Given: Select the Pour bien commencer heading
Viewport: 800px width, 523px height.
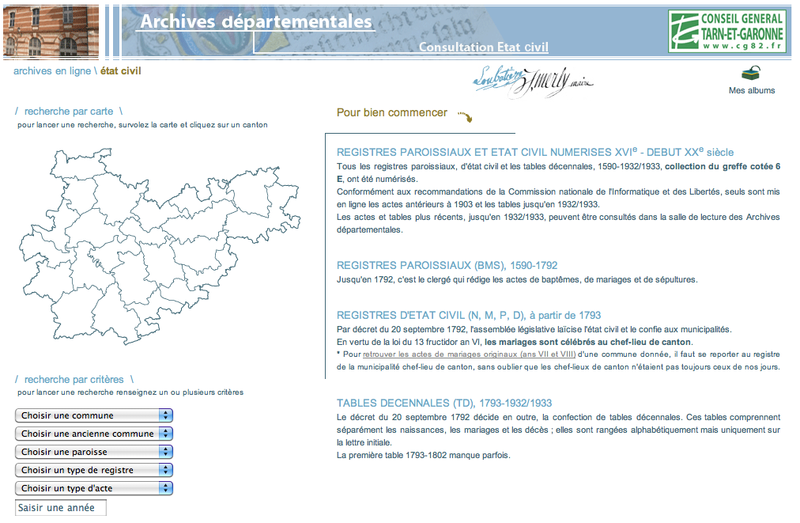Looking at the screenshot, I should point(392,113).
